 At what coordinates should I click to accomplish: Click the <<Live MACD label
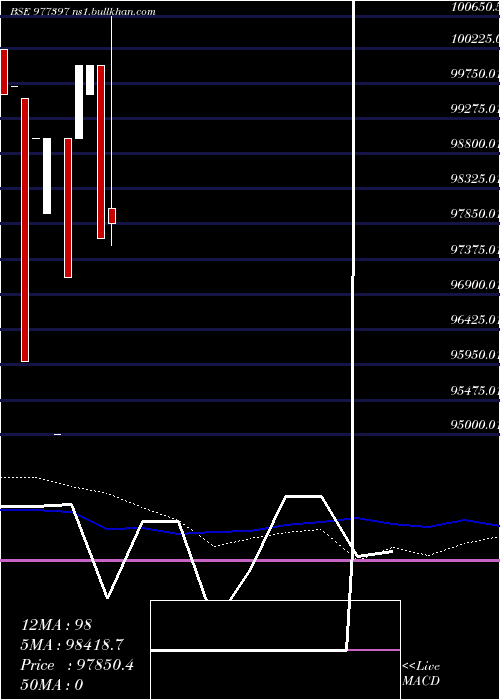pos(421,673)
